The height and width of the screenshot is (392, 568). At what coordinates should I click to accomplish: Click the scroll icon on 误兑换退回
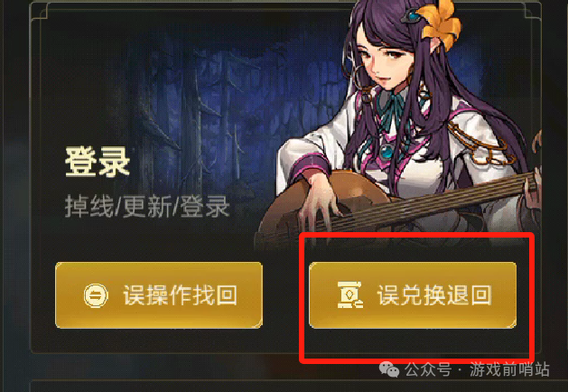(x=350, y=295)
